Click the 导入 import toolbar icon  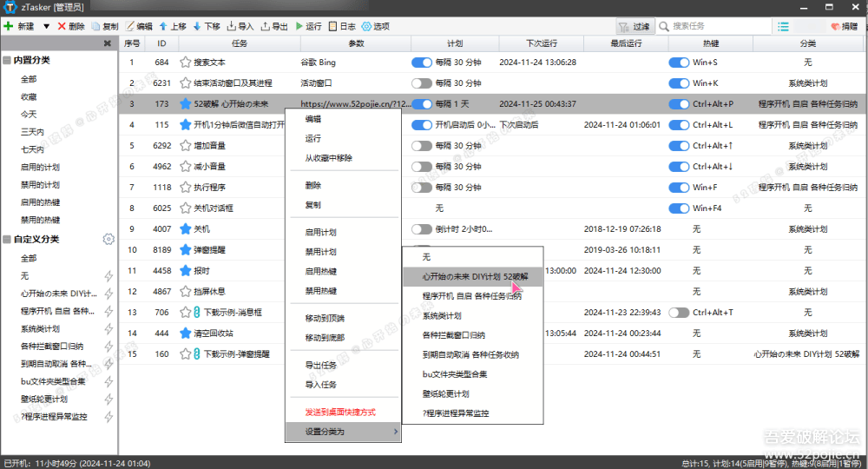click(x=232, y=26)
